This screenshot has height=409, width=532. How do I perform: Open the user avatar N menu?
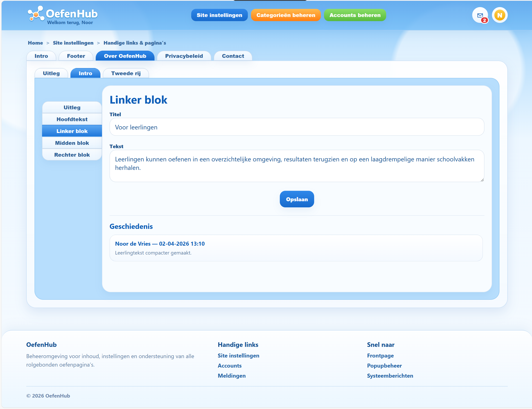click(x=500, y=15)
